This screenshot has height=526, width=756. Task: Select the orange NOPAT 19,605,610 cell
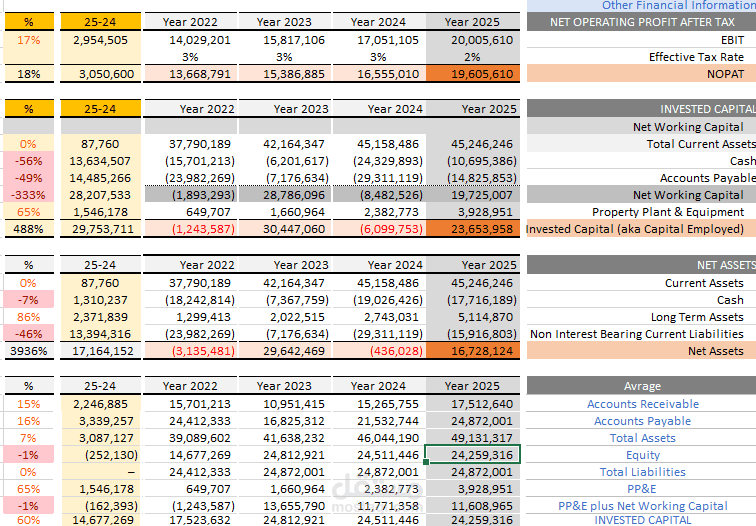point(472,74)
